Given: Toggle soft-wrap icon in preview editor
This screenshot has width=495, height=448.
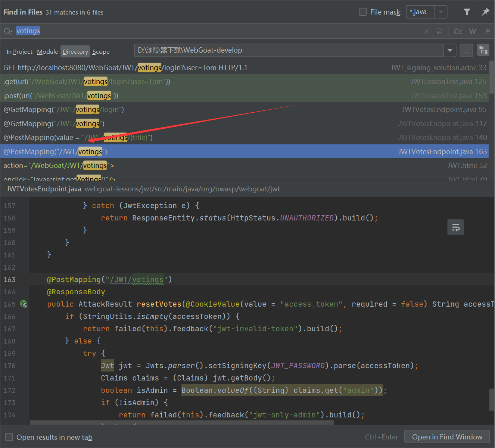Looking at the screenshot, I should click(455, 227).
